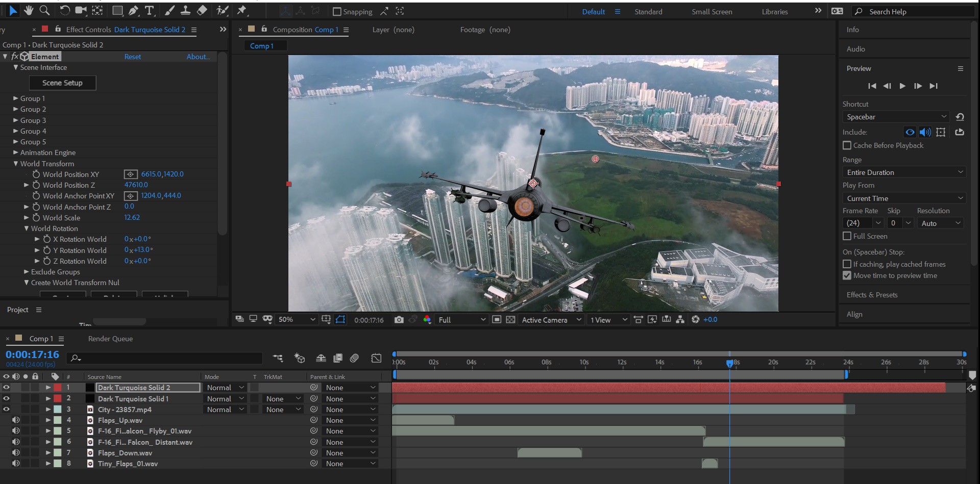Expand the Animation Engine section

click(15, 152)
